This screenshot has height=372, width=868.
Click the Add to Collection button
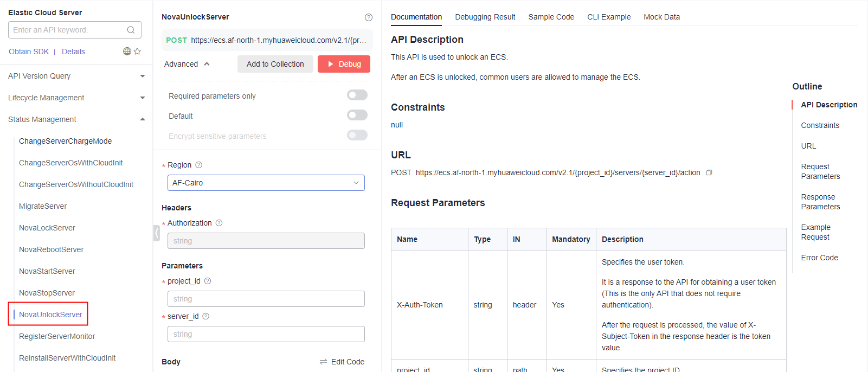pyautogui.click(x=275, y=64)
